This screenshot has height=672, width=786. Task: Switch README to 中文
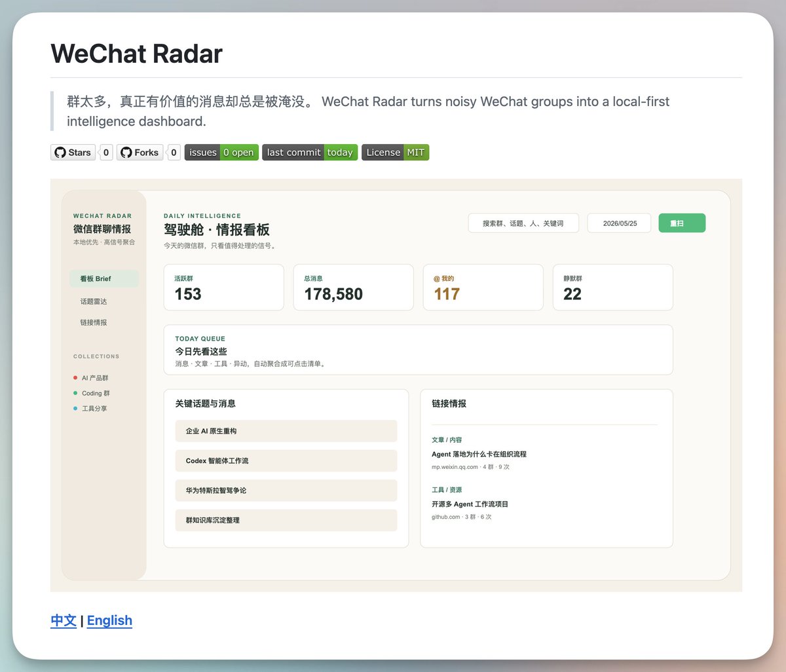[x=64, y=620]
